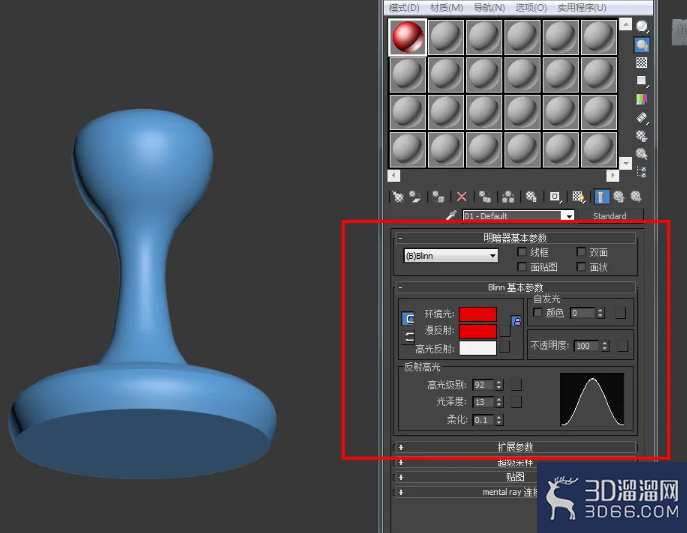Click the 柔化 value field
The image size is (687, 533).
pyautogui.click(x=484, y=420)
